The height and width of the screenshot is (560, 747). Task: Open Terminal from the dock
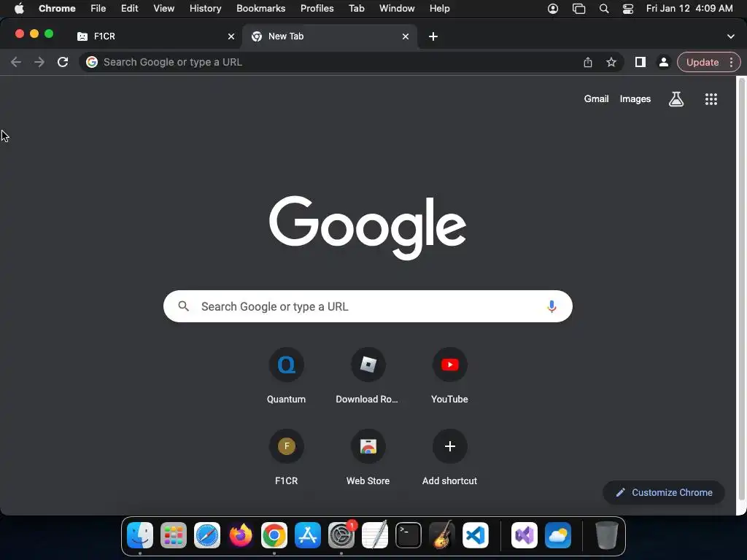(409, 535)
